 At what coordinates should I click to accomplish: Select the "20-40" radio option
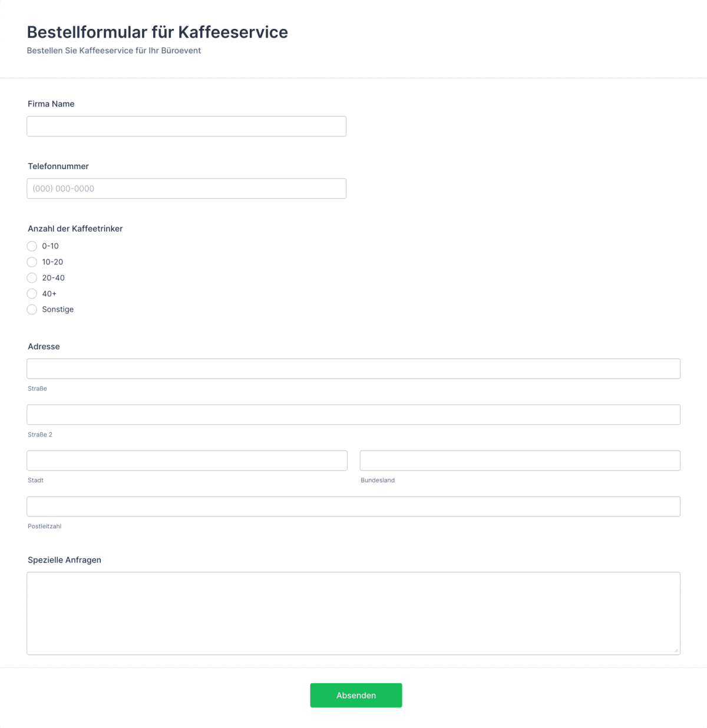[32, 277]
